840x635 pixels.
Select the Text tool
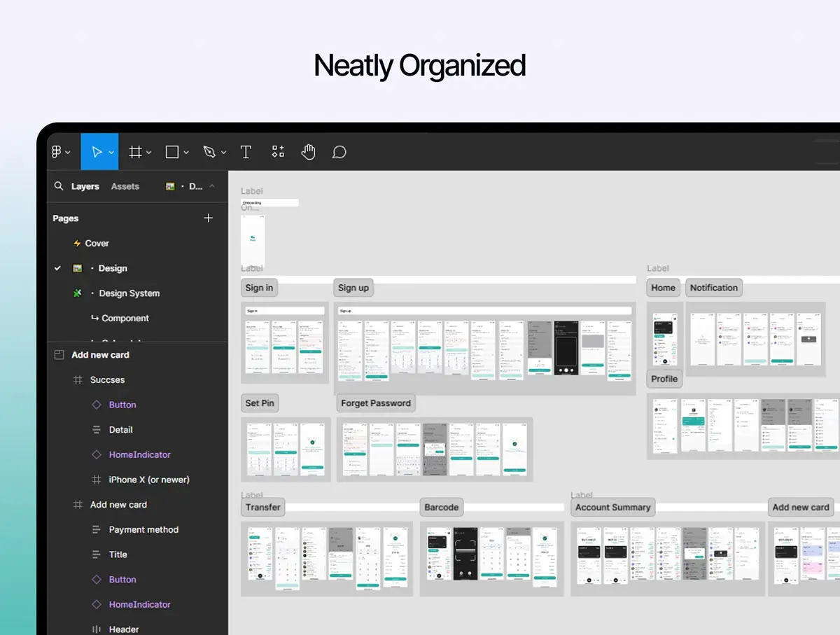(246, 152)
